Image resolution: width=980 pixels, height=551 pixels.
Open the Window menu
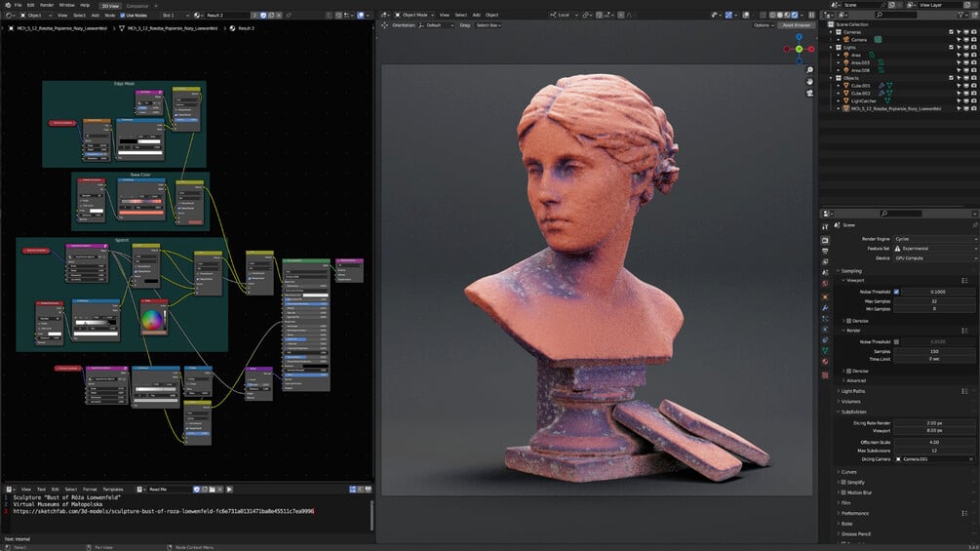click(66, 5)
